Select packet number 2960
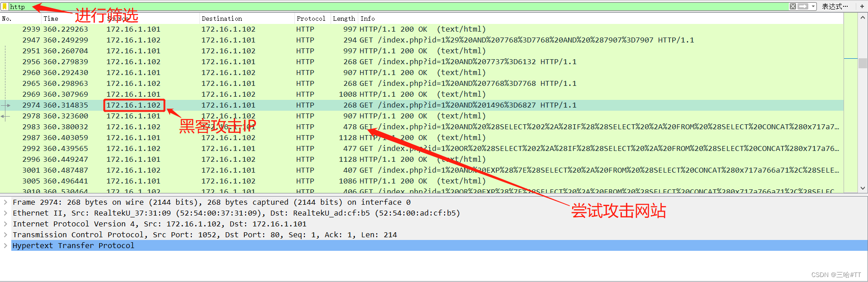Screen dimensions: 868x282 pyautogui.click(x=422, y=72)
